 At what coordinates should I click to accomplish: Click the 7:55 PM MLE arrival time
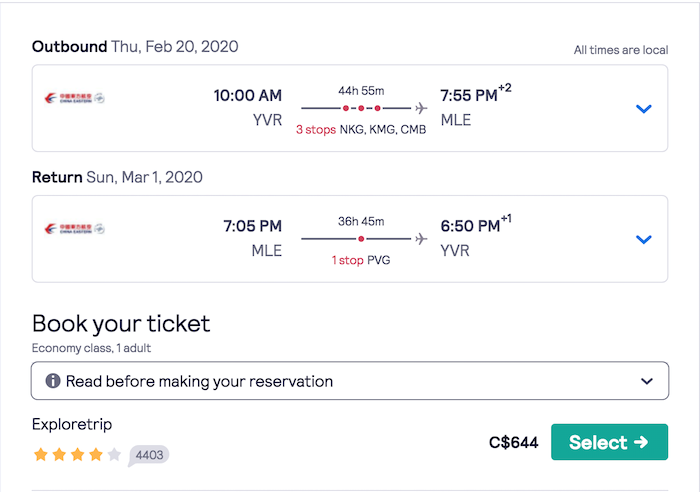pyautogui.click(x=469, y=95)
